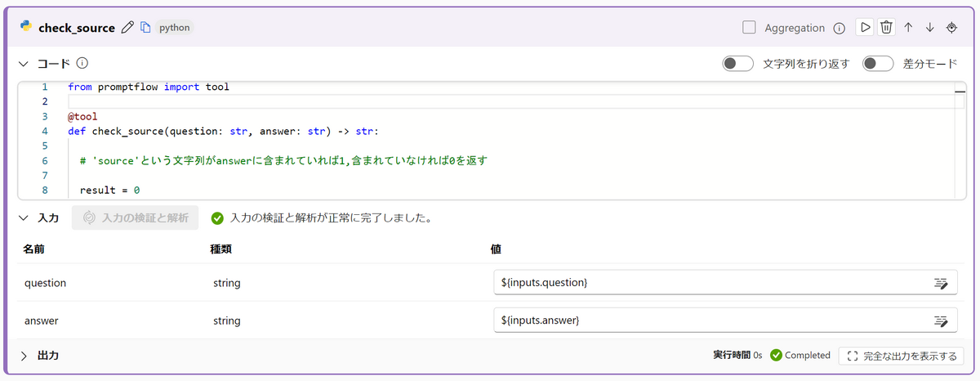Click the 入力の検証と解析 button
The width and height of the screenshot is (980, 381).
point(136,218)
